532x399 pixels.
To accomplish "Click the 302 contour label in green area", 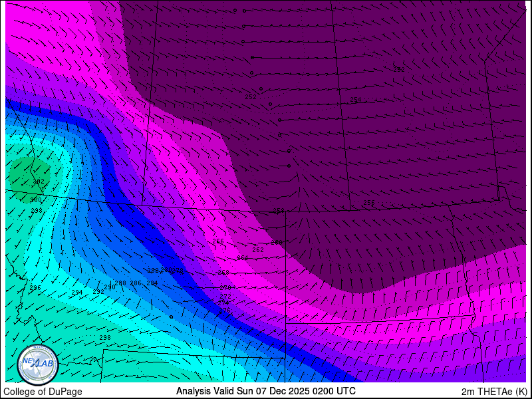I will (x=39, y=182).
